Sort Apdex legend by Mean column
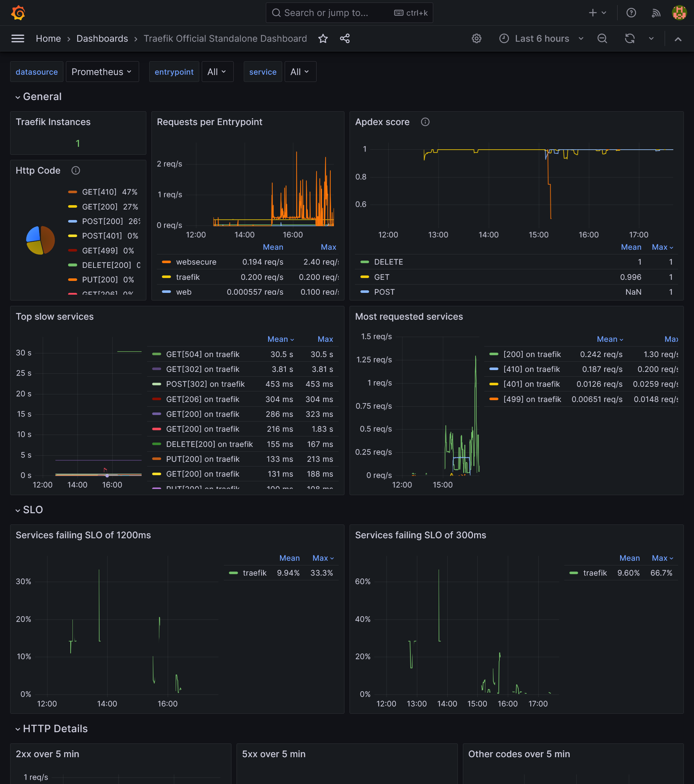The image size is (694, 784). click(631, 248)
